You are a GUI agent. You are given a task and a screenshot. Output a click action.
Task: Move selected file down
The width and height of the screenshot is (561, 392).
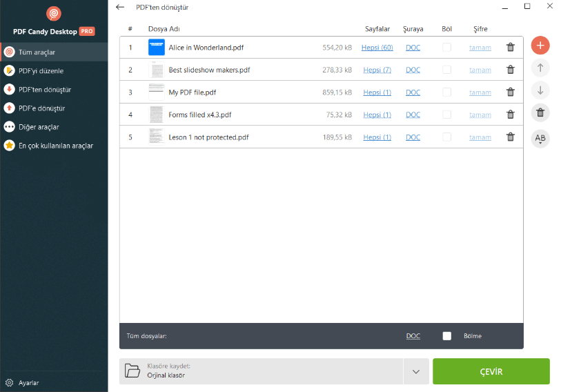[540, 90]
